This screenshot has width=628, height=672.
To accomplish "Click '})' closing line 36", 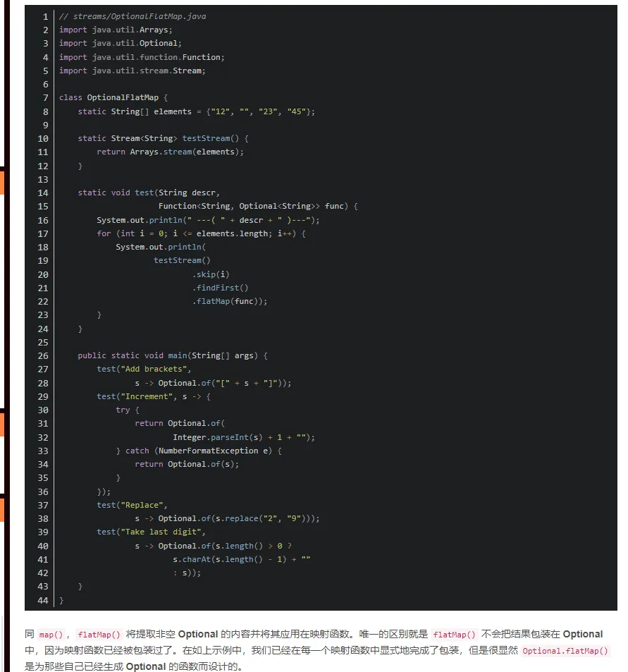I will click(104, 491).
